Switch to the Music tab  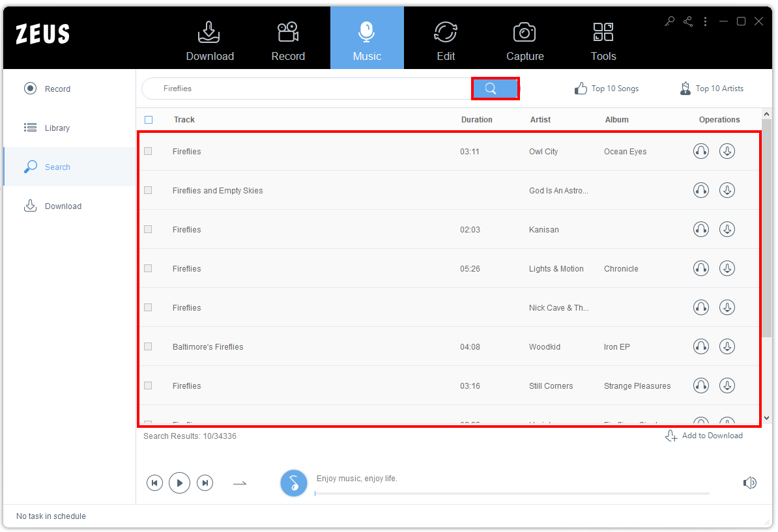tap(367, 38)
